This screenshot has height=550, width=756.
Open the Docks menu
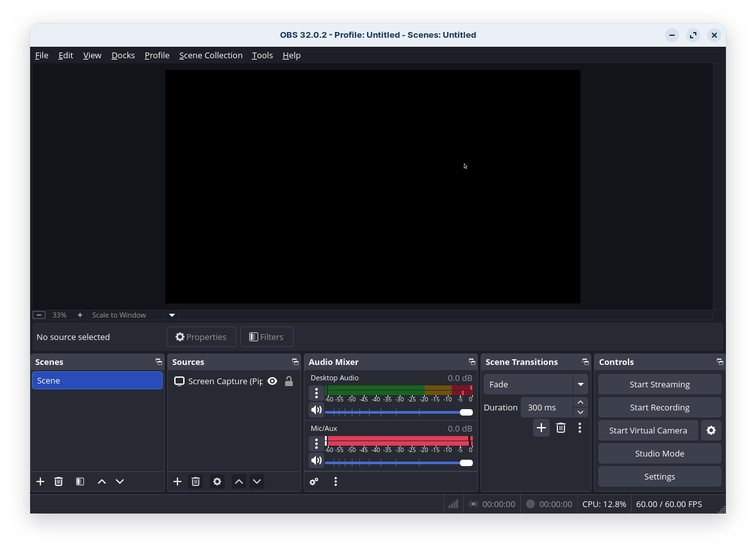tap(123, 55)
